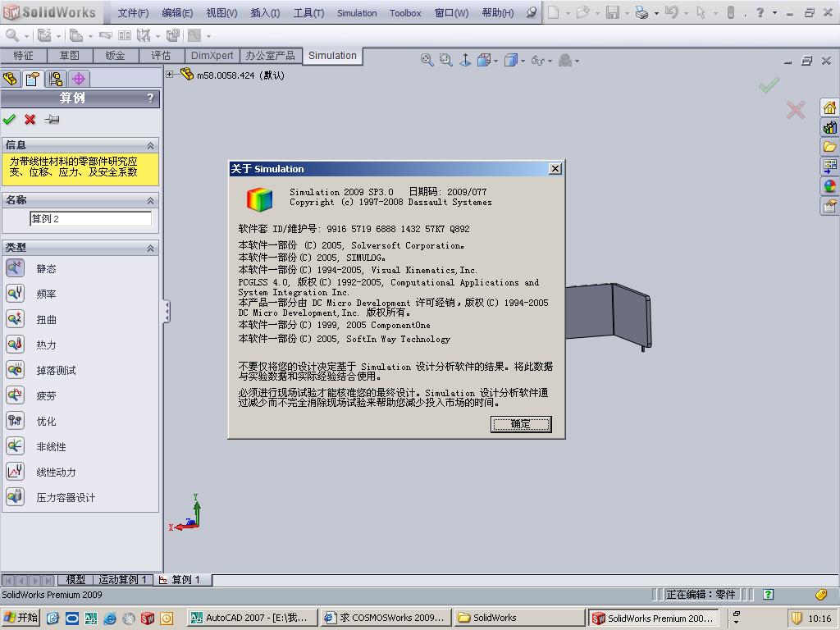The width and height of the screenshot is (840, 630).
Task: Switch to the 办公室产品 tab
Action: pyautogui.click(x=270, y=56)
